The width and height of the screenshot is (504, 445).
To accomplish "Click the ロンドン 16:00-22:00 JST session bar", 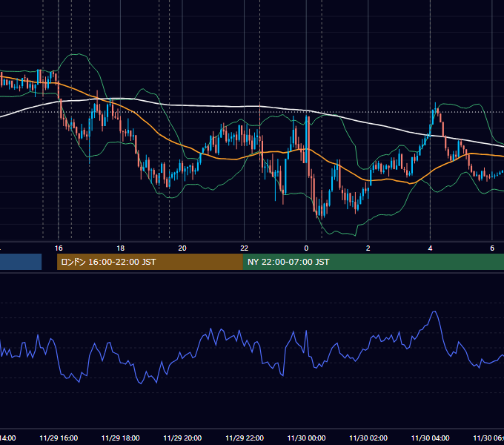I will [x=150, y=262].
